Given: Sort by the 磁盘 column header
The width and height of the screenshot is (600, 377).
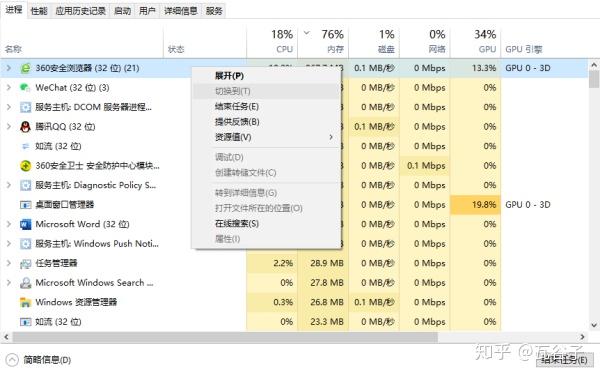Looking at the screenshot, I should point(374,41).
